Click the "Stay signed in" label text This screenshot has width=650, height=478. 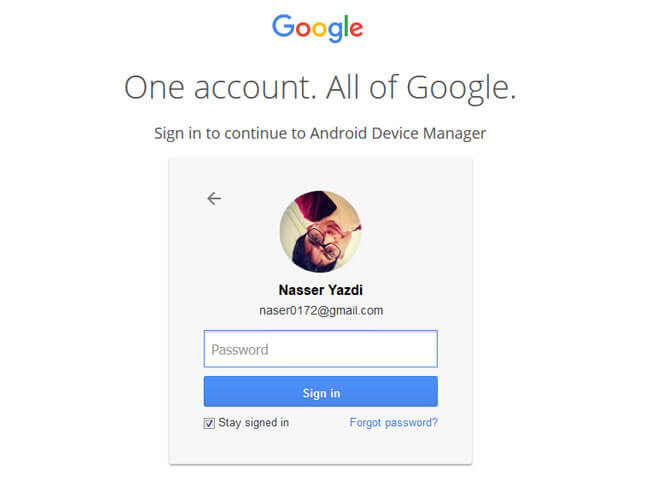coord(253,423)
